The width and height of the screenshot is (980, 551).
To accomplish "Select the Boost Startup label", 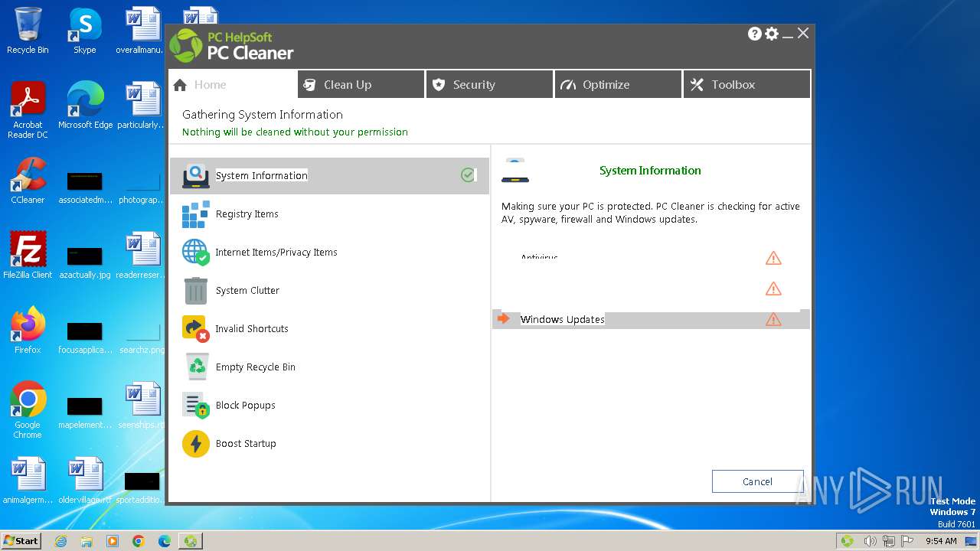I will click(x=246, y=443).
